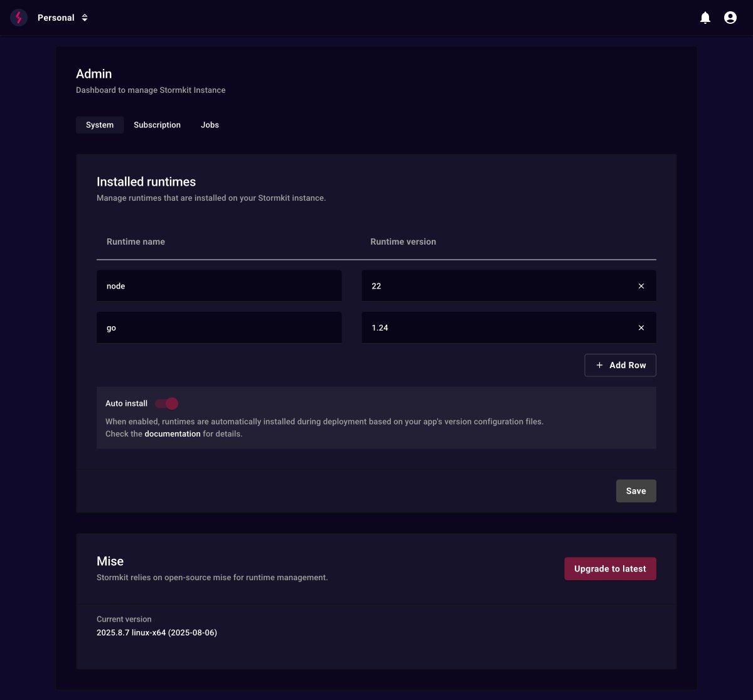Switch to the Subscription tab

coord(158,125)
